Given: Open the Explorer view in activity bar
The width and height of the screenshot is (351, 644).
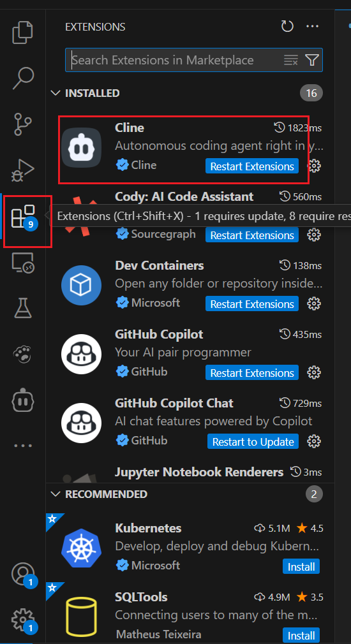Looking at the screenshot, I should click(x=22, y=33).
